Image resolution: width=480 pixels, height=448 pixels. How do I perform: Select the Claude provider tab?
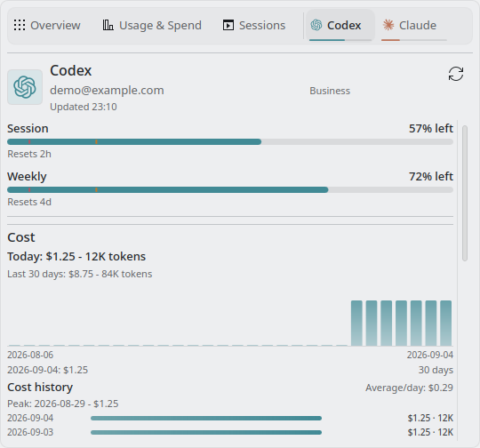tap(410, 26)
